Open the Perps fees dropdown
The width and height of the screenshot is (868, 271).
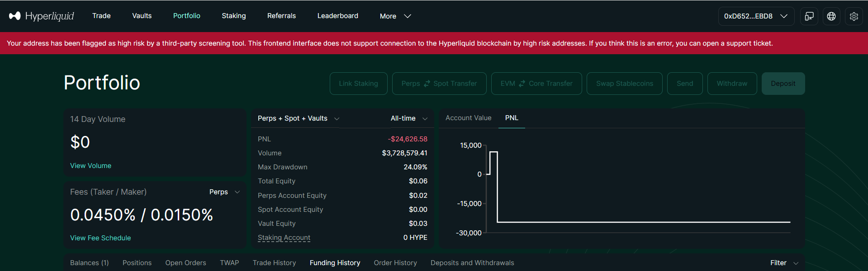point(224,192)
